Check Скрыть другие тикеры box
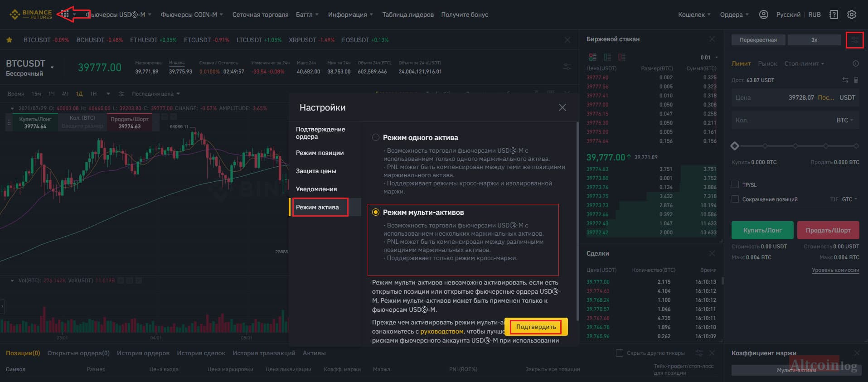 pyautogui.click(x=619, y=353)
